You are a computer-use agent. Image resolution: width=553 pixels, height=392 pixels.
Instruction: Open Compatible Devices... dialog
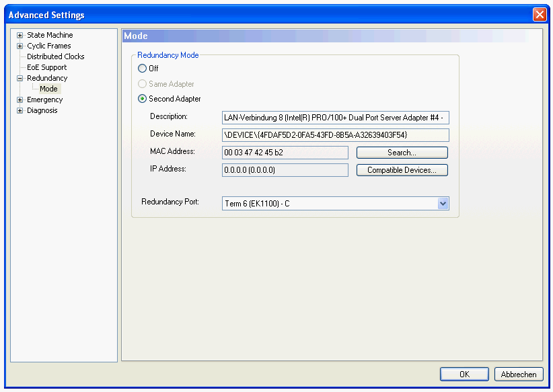pyautogui.click(x=402, y=170)
